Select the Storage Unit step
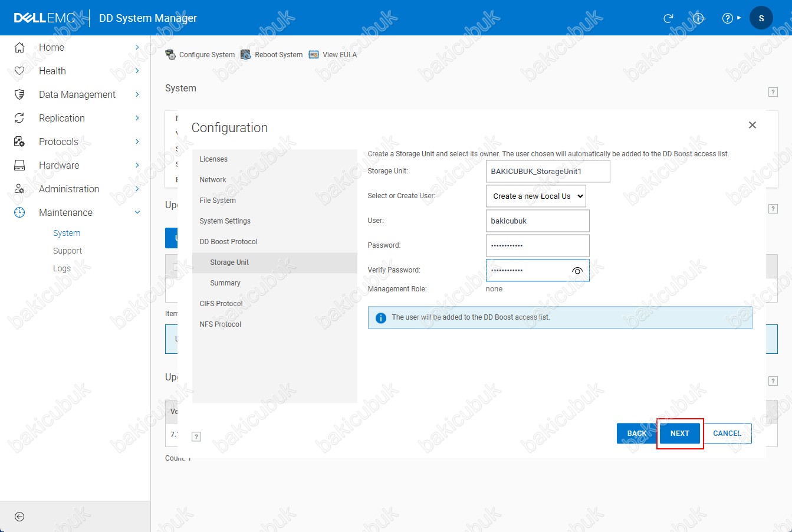The width and height of the screenshot is (792, 532). (275, 262)
